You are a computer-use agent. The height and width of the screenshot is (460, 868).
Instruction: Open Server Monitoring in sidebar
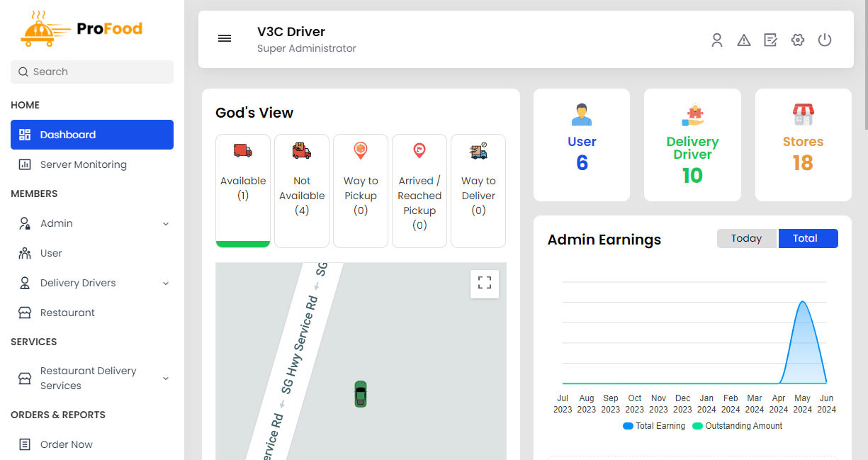tap(83, 164)
